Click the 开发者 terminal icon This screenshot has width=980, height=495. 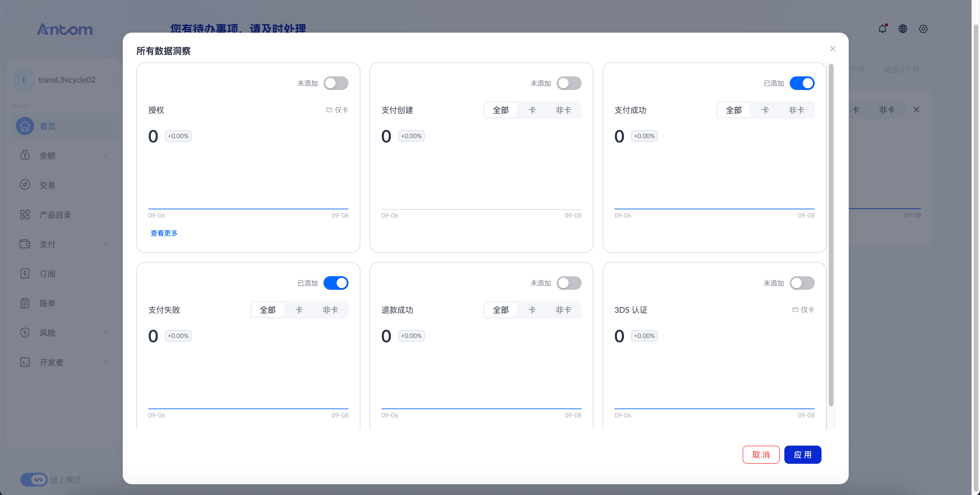click(x=25, y=362)
